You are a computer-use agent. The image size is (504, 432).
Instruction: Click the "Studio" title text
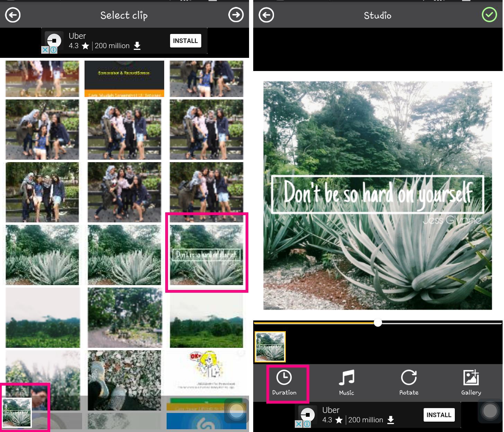(378, 15)
